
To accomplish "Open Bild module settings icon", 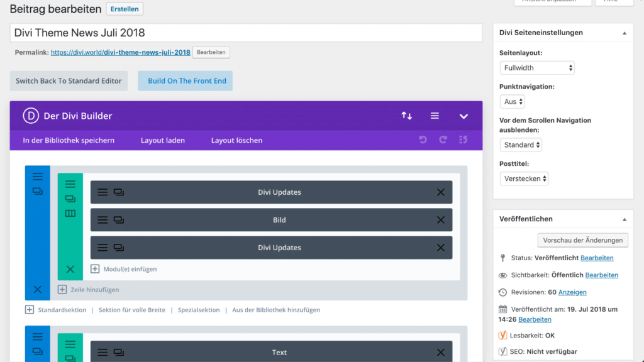I will [x=103, y=220].
